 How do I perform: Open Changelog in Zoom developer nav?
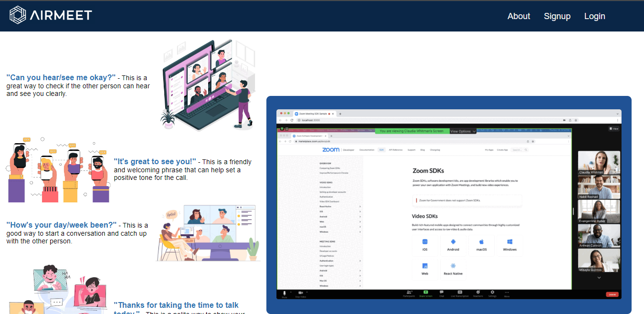[435, 150]
